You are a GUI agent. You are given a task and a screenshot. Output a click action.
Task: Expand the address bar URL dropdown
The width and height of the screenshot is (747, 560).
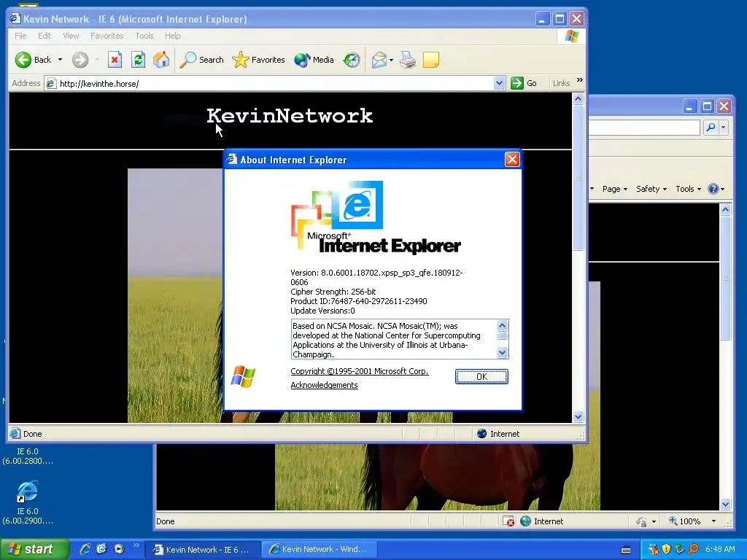pos(499,83)
